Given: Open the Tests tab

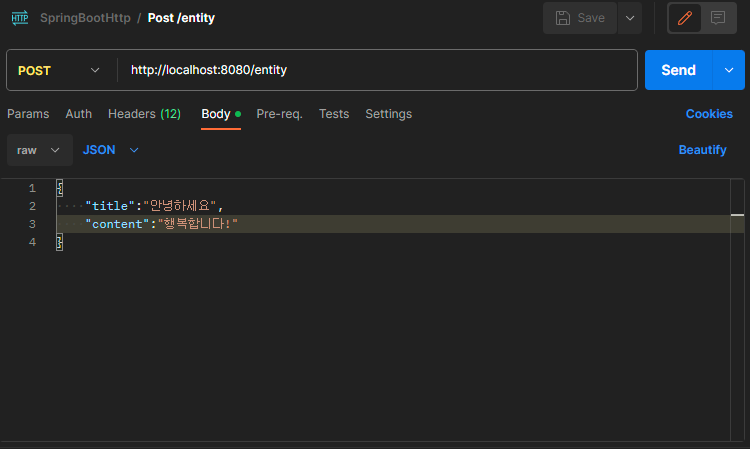Looking at the screenshot, I should coord(334,114).
